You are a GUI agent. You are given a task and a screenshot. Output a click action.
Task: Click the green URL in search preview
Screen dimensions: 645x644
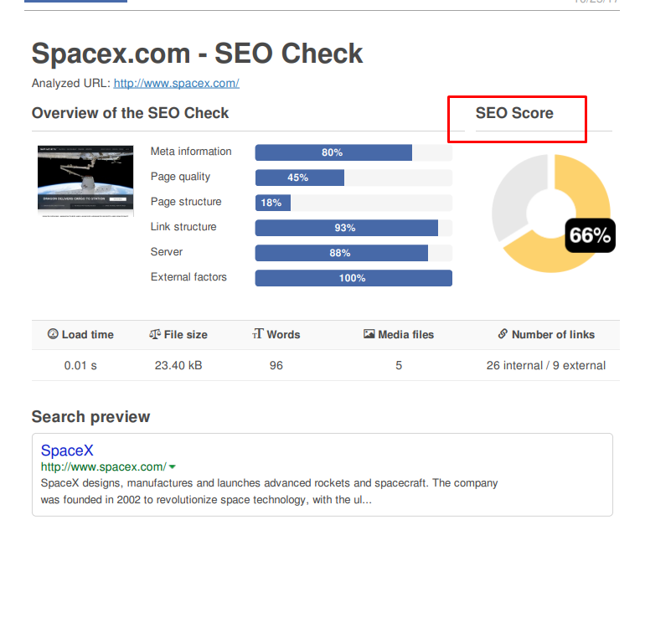pos(103,467)
